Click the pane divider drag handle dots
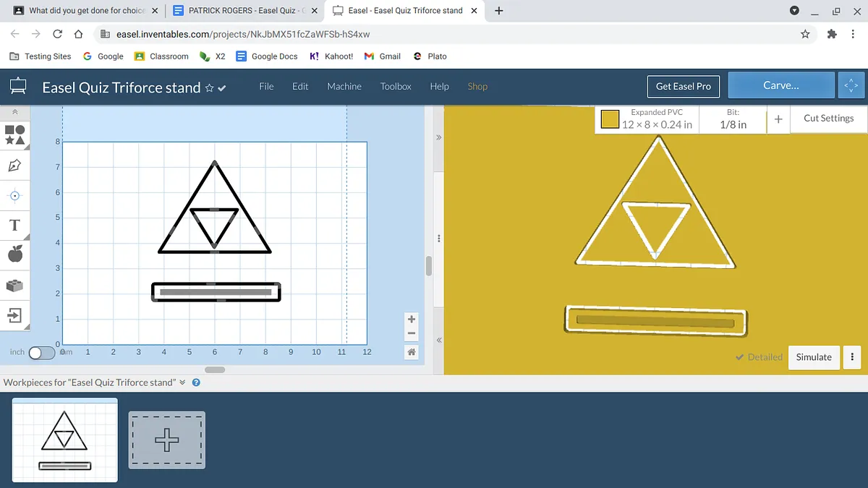Image resolution: width=868 pixels, height=488 pixels. (x=438, y=239)
